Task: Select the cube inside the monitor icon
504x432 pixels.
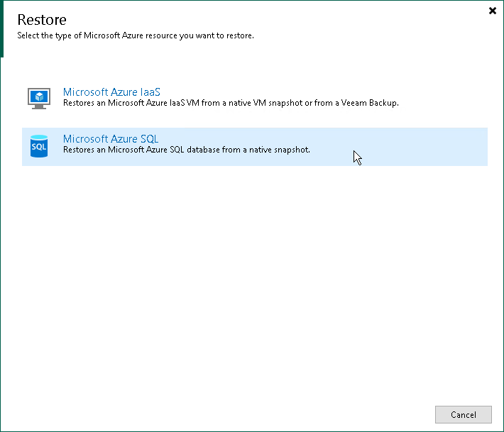Action: tap(39, 96)
